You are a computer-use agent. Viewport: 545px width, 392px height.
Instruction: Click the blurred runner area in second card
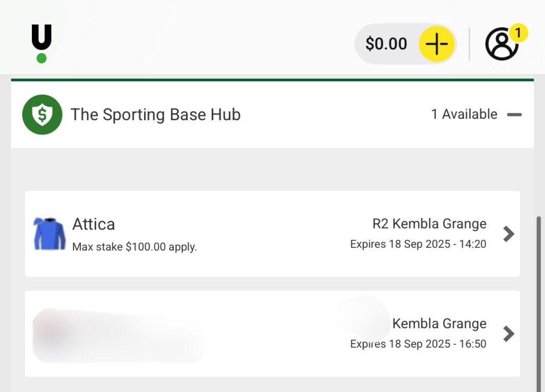pos(118,333)
